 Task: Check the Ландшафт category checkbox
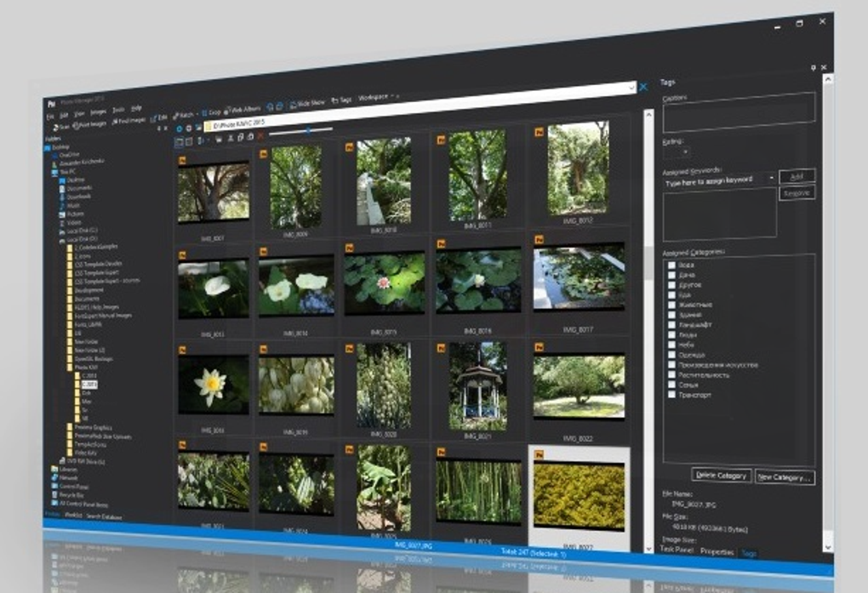pyautogui.click(x=671, y=325)
